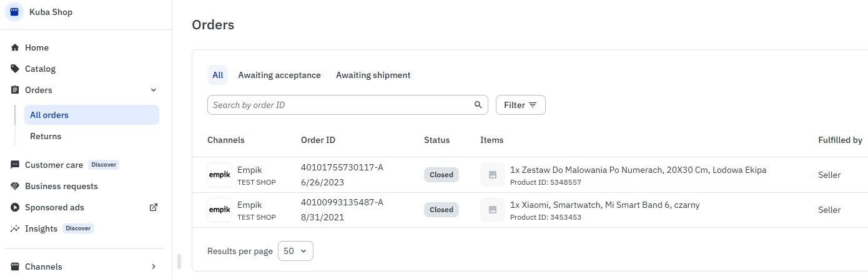Switch to Awaiting acceptance tab
This screenshot has height=279, width=868.
click(279, 75)
